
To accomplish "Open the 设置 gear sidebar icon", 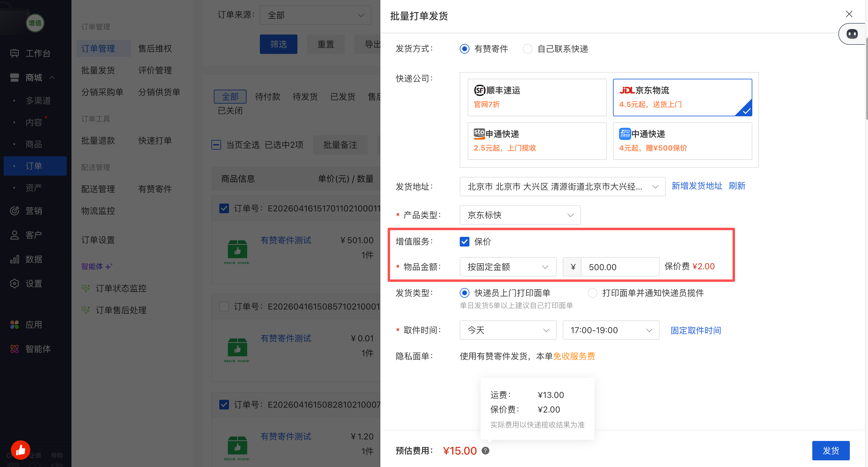I will coord(15,283).
